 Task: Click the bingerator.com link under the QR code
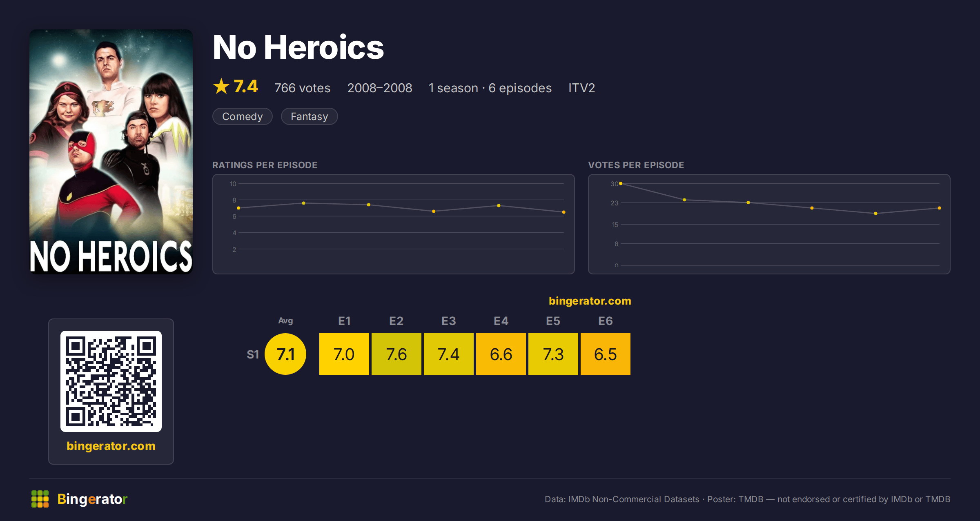(x=111, y=446)
